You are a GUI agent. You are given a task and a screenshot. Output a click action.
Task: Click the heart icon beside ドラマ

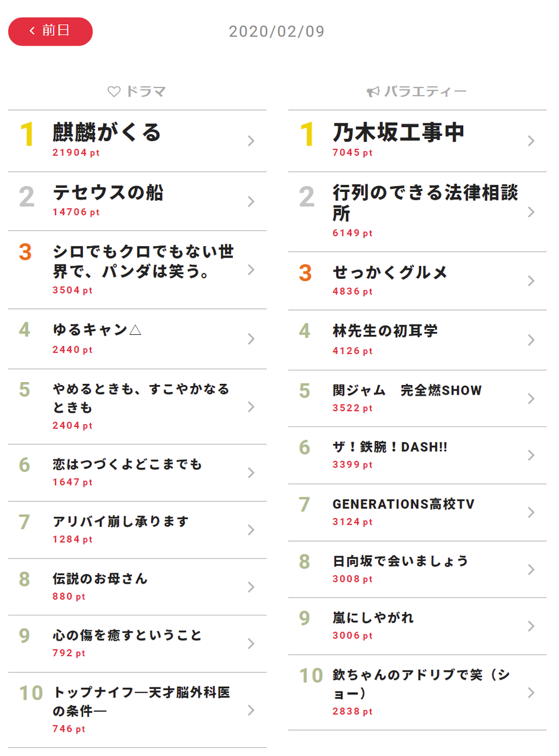pos(114,92)
